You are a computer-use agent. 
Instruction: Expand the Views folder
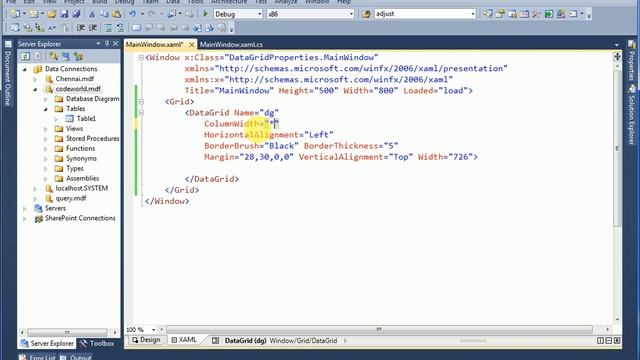46,129
